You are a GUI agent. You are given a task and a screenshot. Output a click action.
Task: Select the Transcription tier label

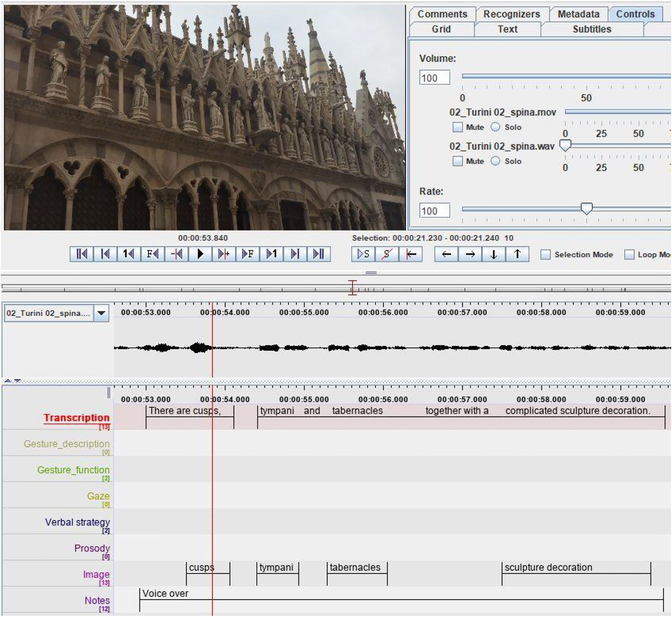[76, 418]
